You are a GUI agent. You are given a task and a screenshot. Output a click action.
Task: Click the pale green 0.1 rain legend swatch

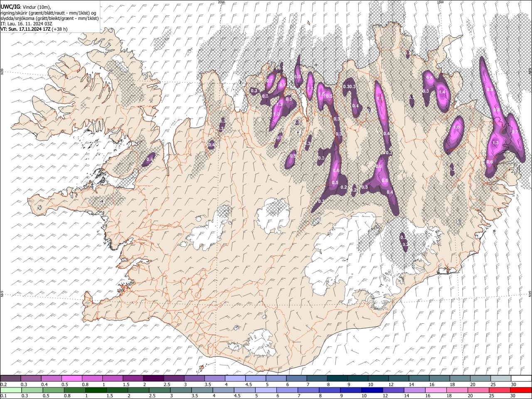point(11,390)
